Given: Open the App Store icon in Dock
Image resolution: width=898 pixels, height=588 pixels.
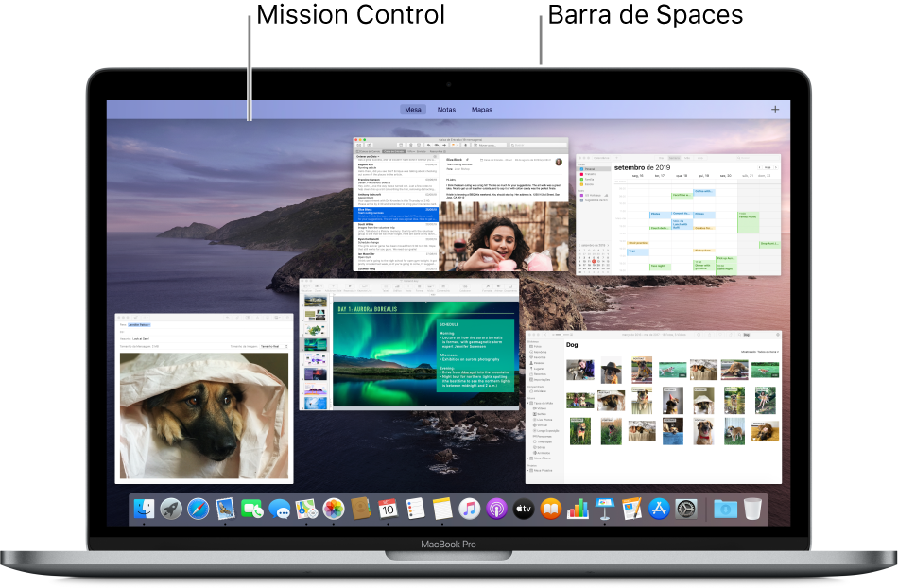Looking at the screenshot, I should tap(659, 509).
